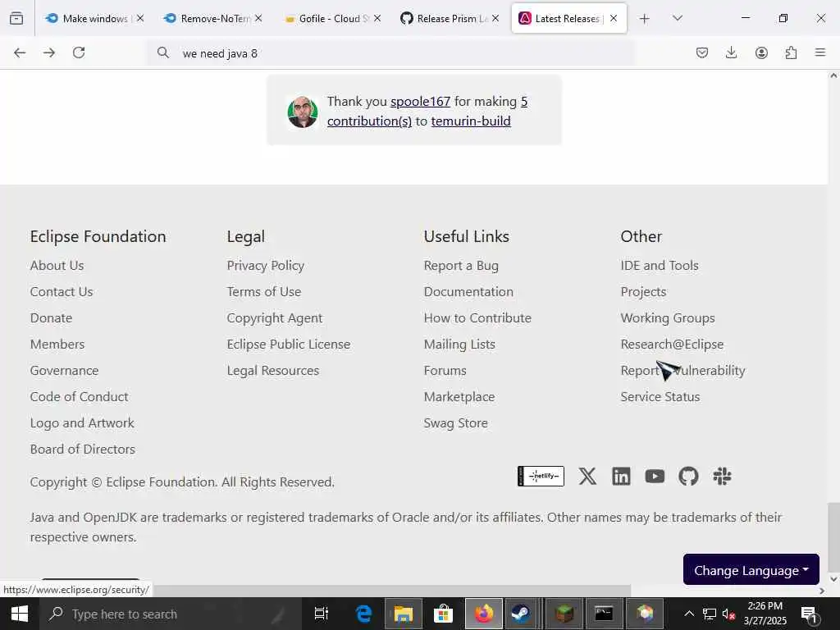840x630 pixels.
Task: Open the Slack social icon
Action: 722,476
